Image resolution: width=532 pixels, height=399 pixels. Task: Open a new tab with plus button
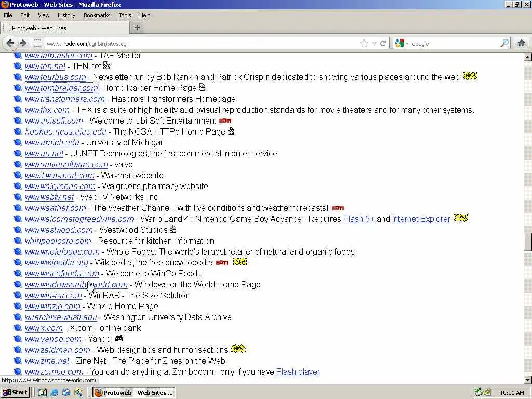(x=137, y=28)
